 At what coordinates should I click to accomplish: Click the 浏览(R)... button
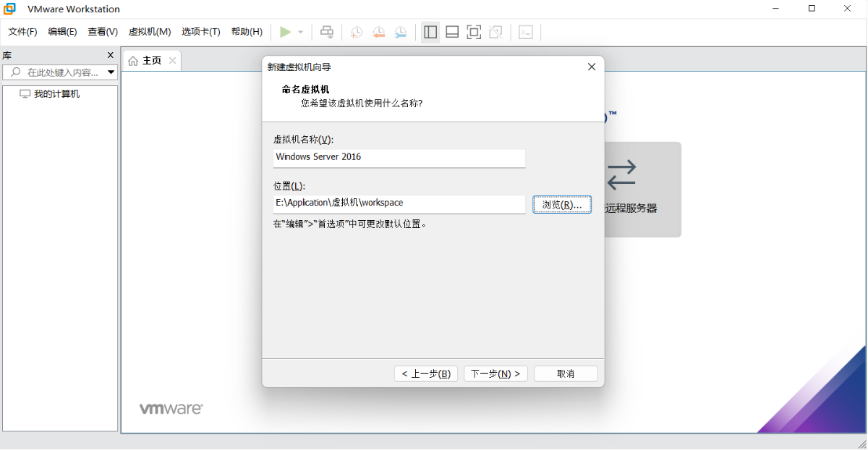[562, 205]
